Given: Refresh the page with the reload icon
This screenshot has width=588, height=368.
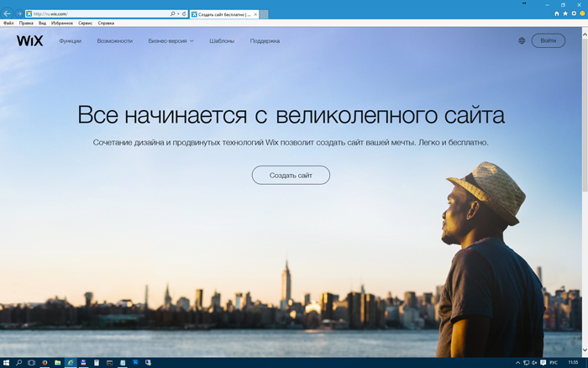Looking at the screenshot, I should click(x=184, y=14).
